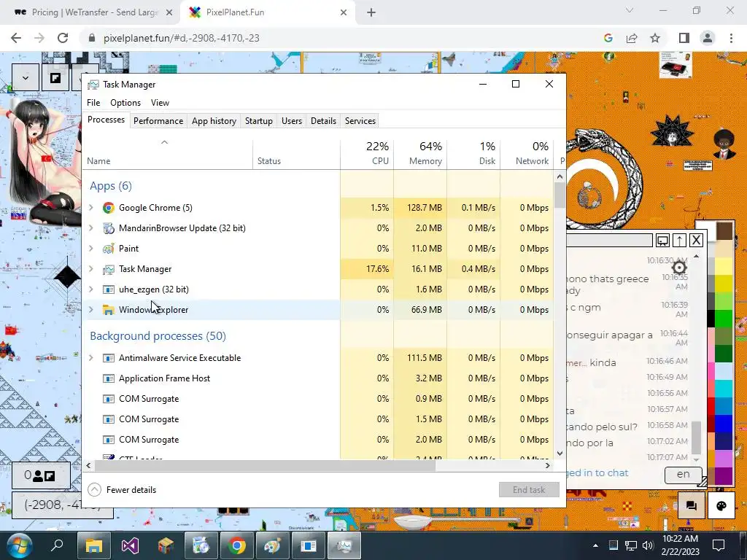This screenshot has height=560, width=747.
Task: Go back in the Chrome browser
Action: tap(16, 38)
